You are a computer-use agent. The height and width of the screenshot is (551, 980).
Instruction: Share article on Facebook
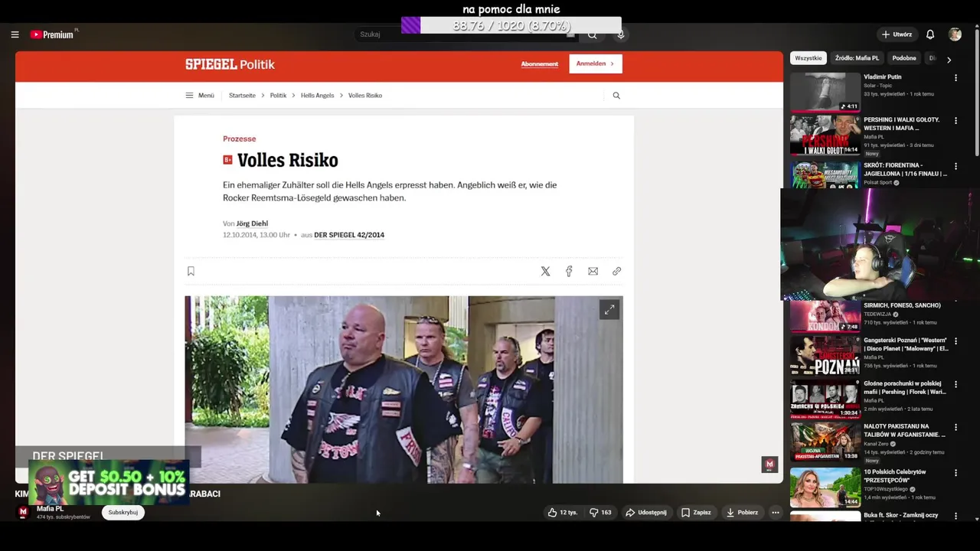[x=569, y=271]
